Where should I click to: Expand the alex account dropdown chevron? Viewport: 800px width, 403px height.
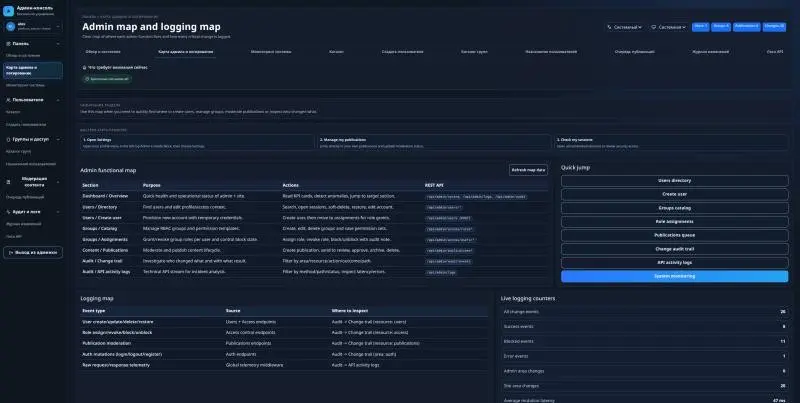[58, 27]
